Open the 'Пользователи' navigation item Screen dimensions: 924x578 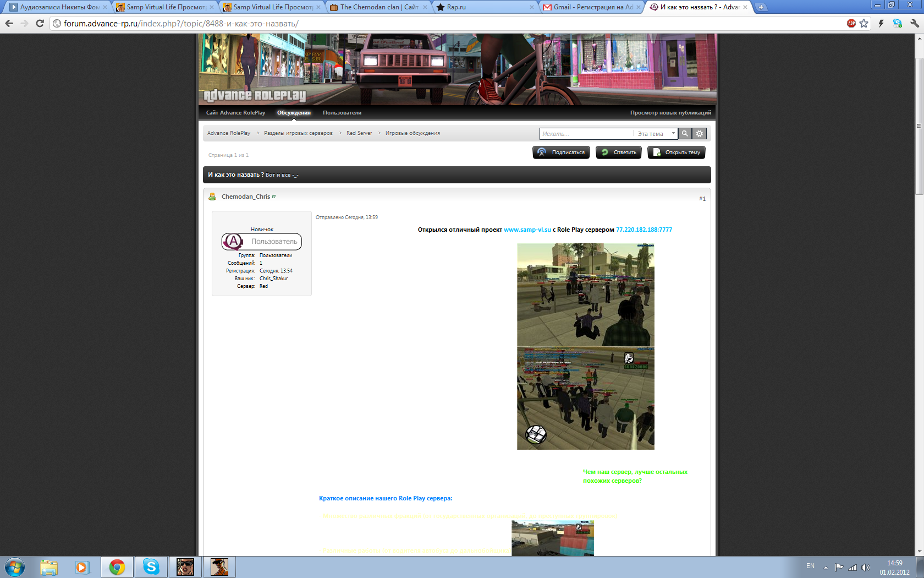pos(342,113)
